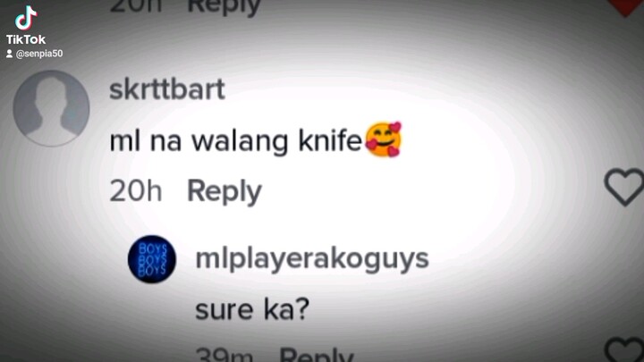This screenshot has height=362, width=644.
Task: Open skrttbart's default profile avatar
Action: [51, 108]
